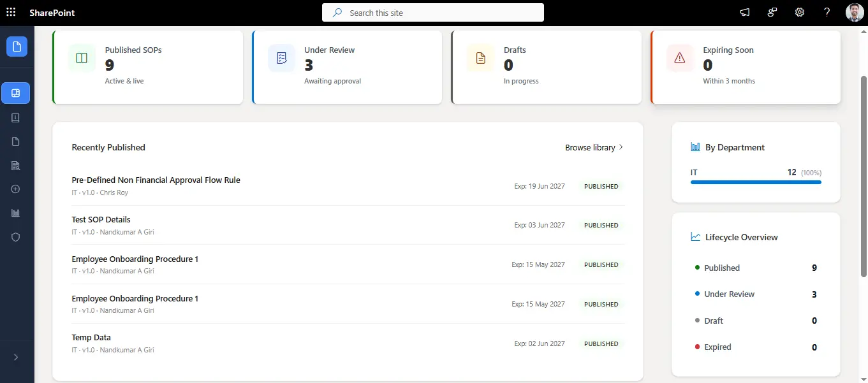Click "In progress" text under Drafts
This screenshot has width=868, height=383.
tap(521, 82)
